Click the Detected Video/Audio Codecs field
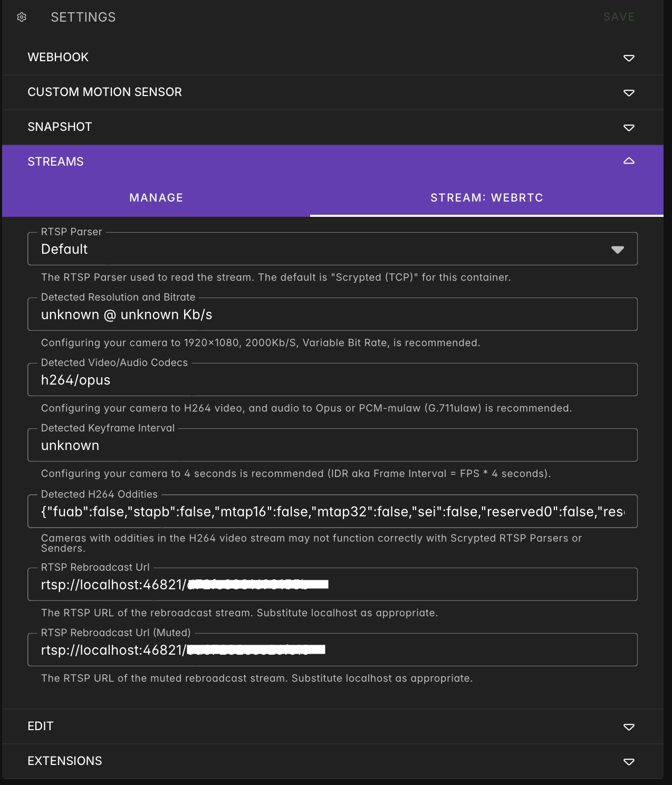Viewport: 672px width, 785px height. point(332,380)
